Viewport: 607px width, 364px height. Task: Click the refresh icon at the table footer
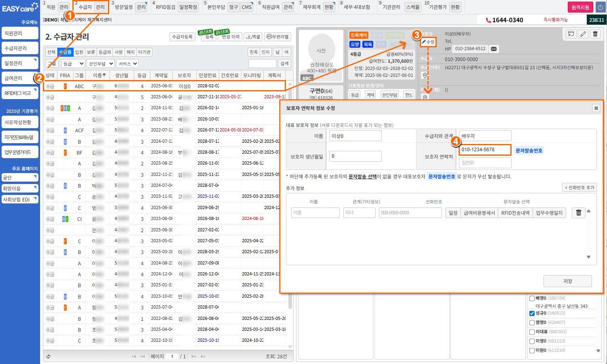49,356
